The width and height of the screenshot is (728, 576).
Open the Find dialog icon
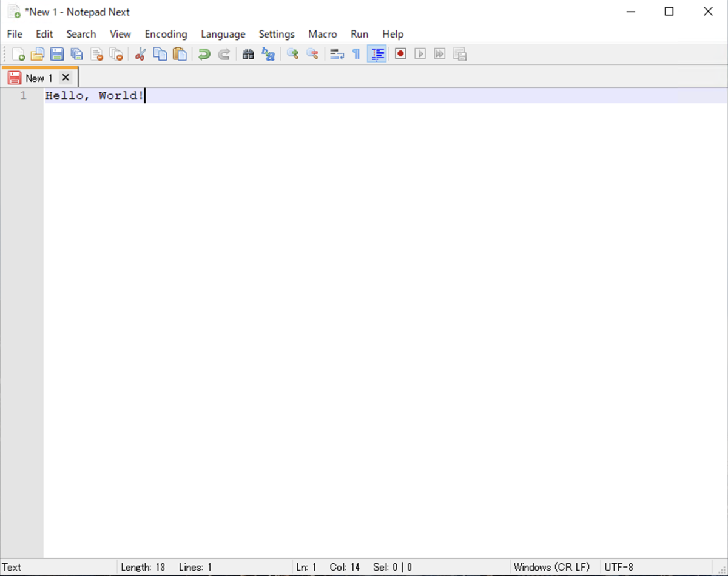(x=248, y=53)
